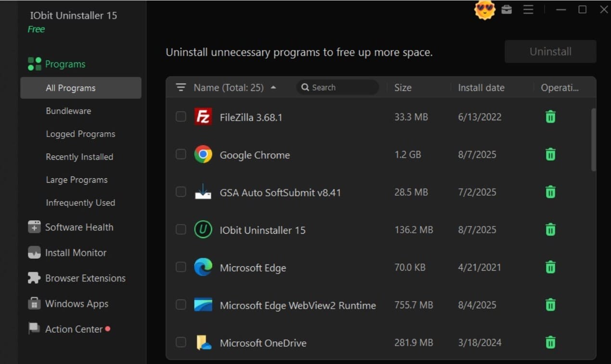The image size is (611, 364).
Task: Delete Microsoft OneDrive using its trash icon
Action: click(550, 342)
